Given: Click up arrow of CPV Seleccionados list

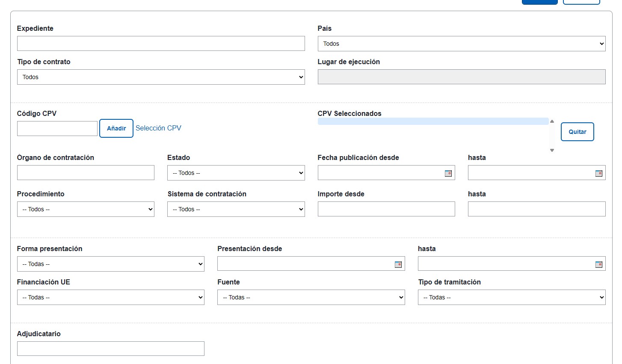Looking at the screenshot, I should 552,121.
